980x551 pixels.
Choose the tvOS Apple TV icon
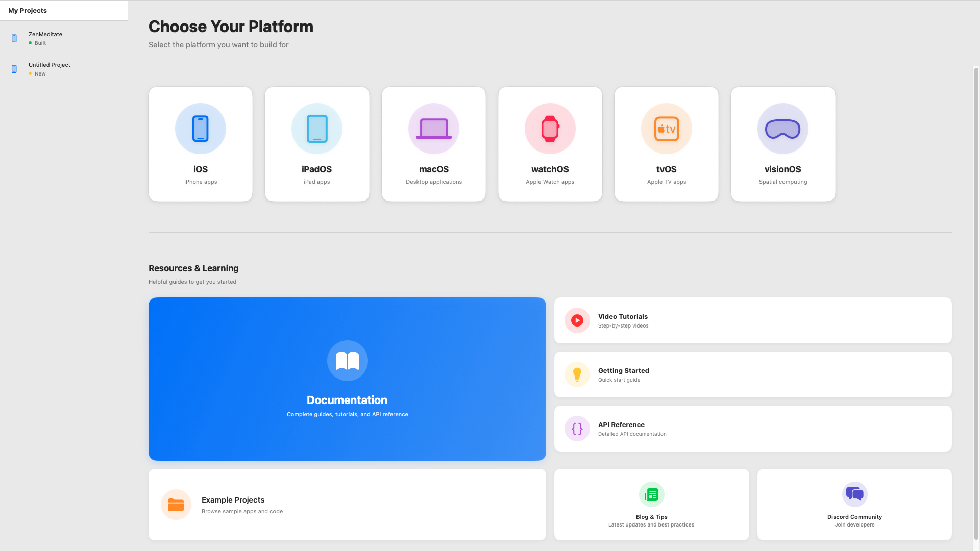pos(667,129)
